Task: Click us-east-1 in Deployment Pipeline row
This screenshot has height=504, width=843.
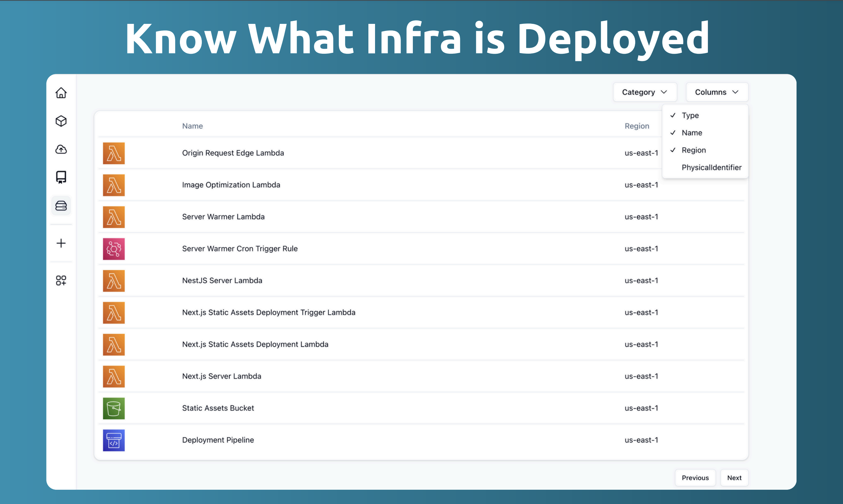Action: coord(642,440)
